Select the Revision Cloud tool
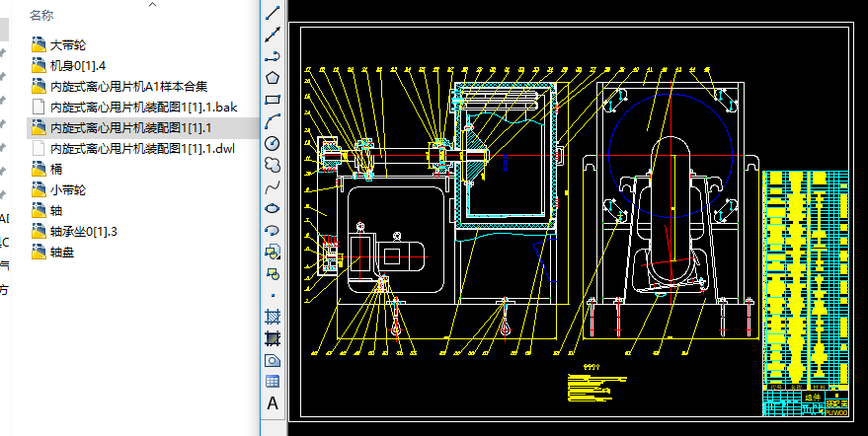Screen dimensions: 868x436 tap(274, 164)
